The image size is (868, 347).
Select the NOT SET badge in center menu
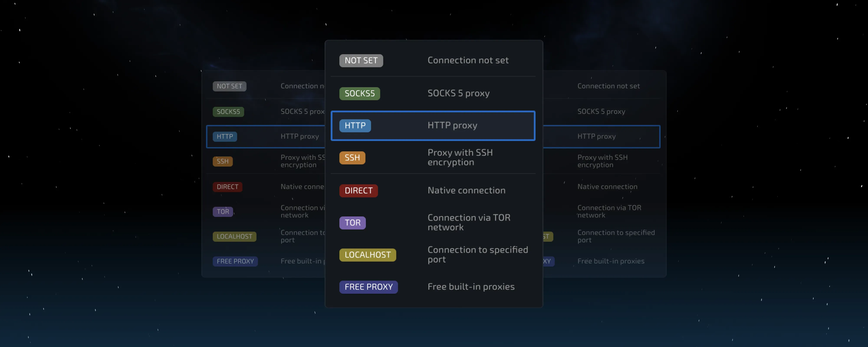pos(361,61)
